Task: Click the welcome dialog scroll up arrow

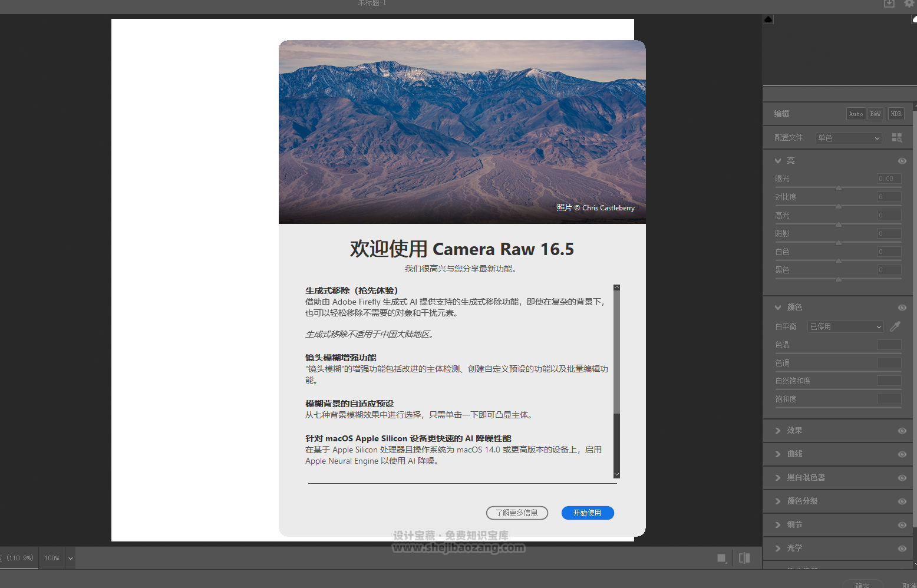Action: tap(616, 288)
